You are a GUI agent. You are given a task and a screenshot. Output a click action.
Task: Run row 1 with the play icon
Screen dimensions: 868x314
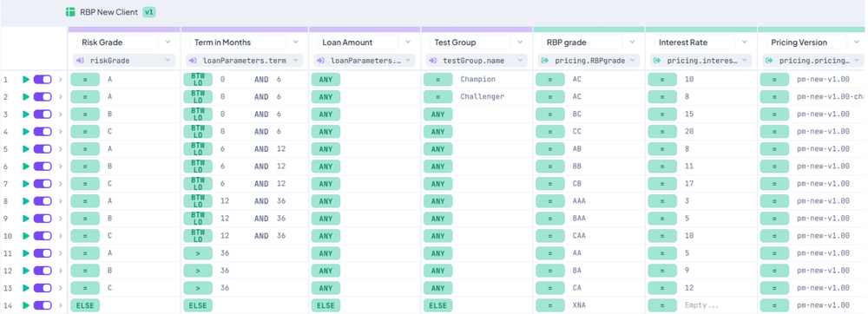pyautogui.click(x=26, y=80)
